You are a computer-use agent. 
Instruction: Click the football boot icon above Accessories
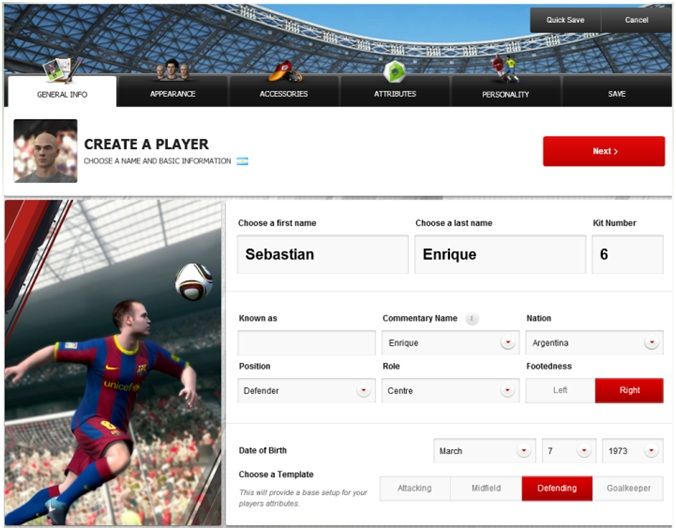point(285,72)
